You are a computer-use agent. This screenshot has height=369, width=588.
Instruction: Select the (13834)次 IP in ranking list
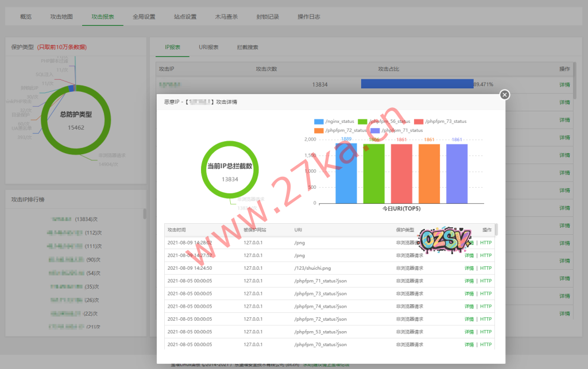pos(74,219)
